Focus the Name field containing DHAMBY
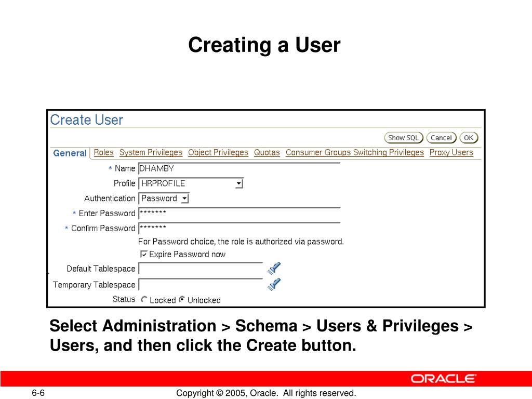Viewport: 532px width, 399px height. pyautogui.click(x=239, y=169)
